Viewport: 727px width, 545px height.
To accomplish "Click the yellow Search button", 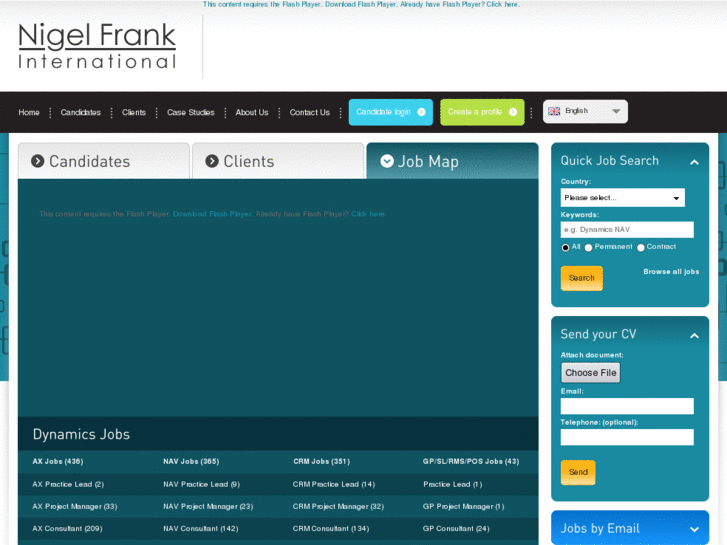I will [x=581, y=278].
